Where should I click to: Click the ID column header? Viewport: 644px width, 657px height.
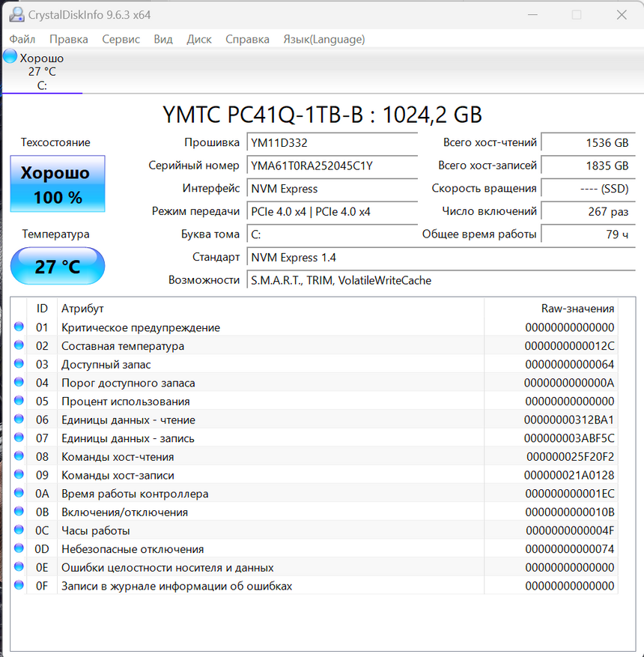coord(42,309)
